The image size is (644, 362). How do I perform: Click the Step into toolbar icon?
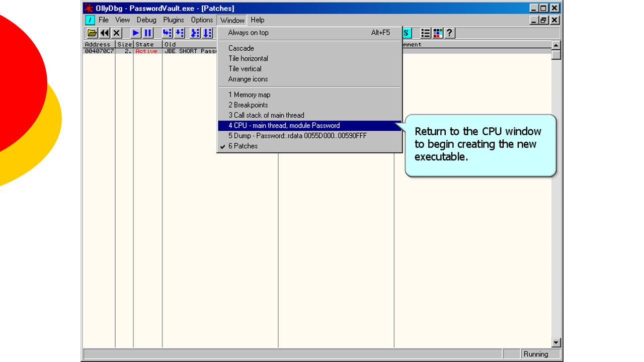pyautogui.click(x=167, y=33)
